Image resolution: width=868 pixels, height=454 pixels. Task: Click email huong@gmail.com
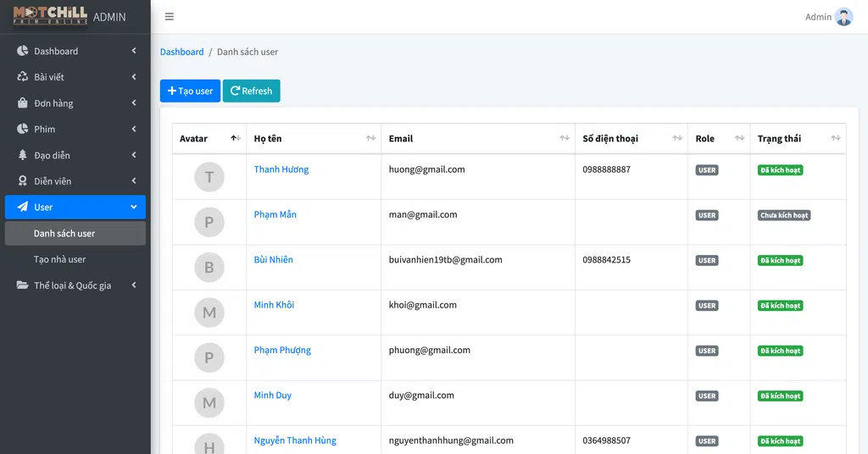[x=427, y=169]
